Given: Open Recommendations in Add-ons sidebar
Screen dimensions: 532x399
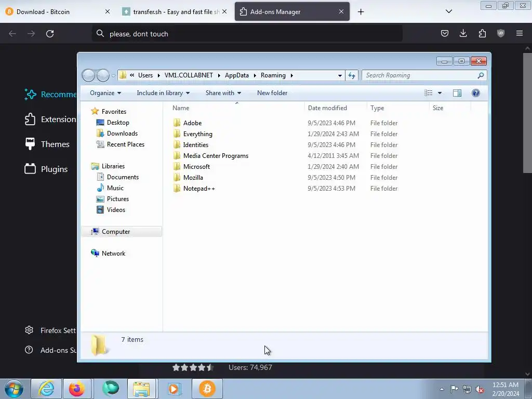Looking at the screenshot, I should (50, 95).
